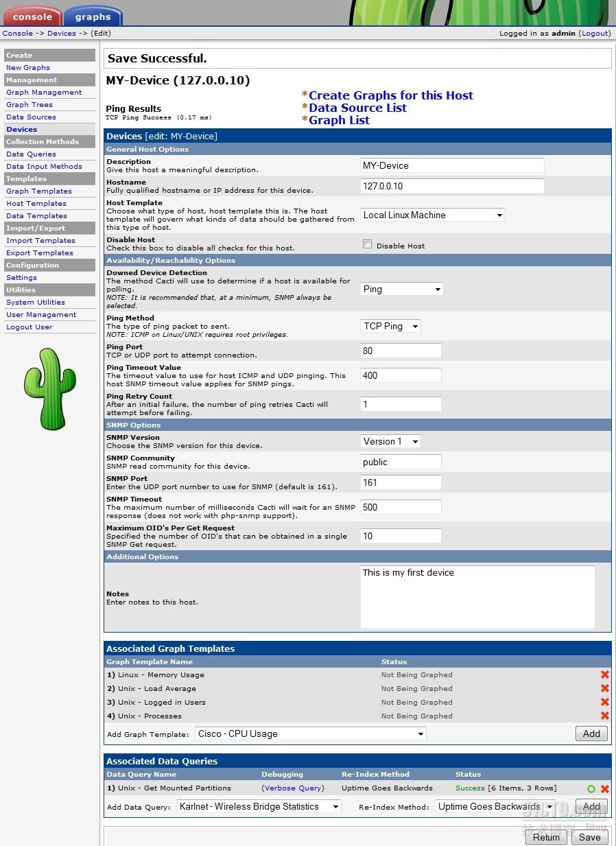Open Host Templates in sidebar

36,203
